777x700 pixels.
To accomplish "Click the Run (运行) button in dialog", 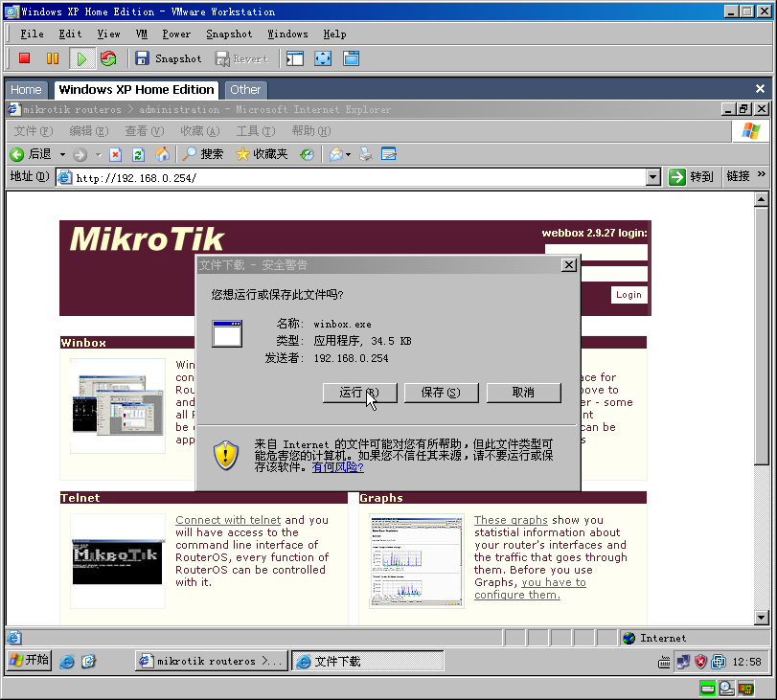I will click(x=359, y=393).
